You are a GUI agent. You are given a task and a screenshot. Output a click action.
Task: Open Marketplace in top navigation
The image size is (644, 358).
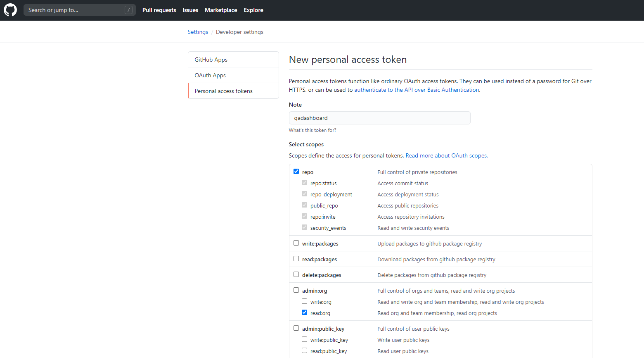[221, 10]
